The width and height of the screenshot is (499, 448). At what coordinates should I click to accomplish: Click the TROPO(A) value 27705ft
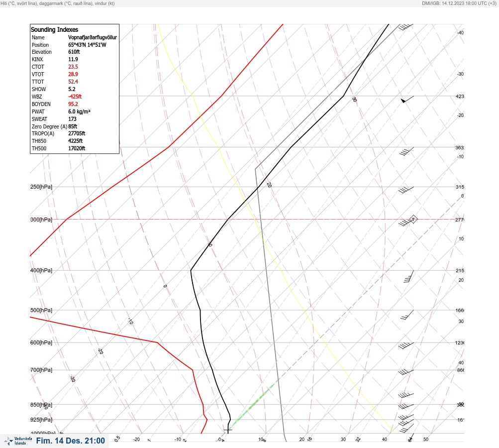tap(77, 133)
